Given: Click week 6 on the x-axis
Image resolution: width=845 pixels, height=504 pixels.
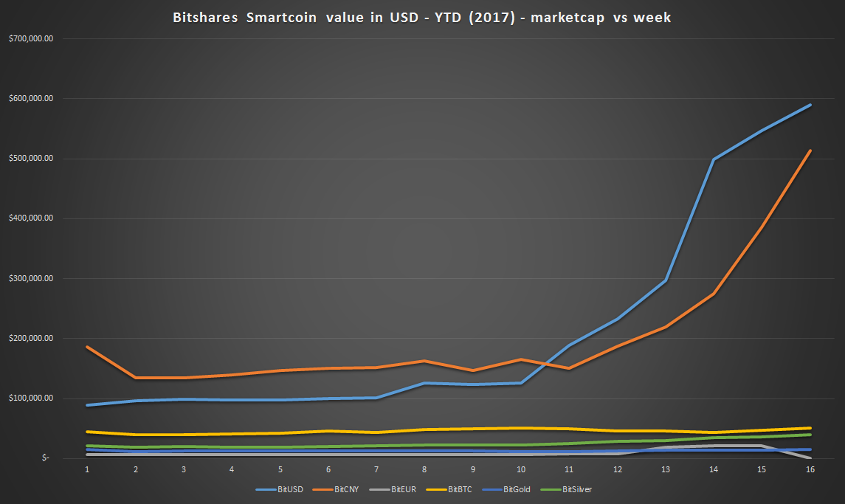Looking at the screenshot, I should click(x=328, y=470).
